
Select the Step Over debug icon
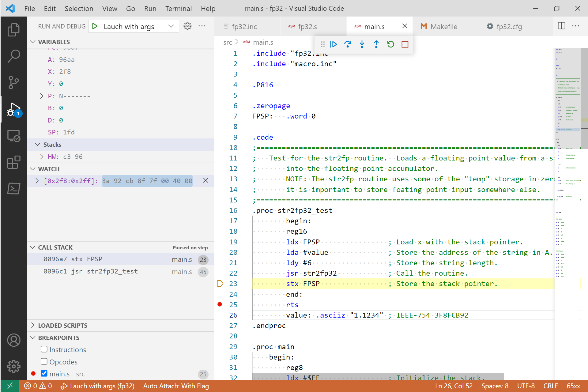click(x=348, y=44)
